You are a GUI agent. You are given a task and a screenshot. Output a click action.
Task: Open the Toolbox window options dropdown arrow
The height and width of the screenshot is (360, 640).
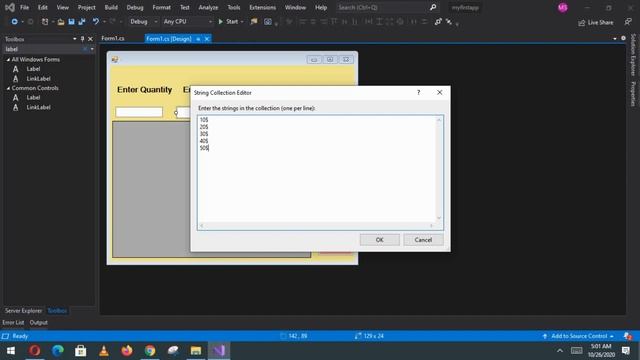[75, 39]
